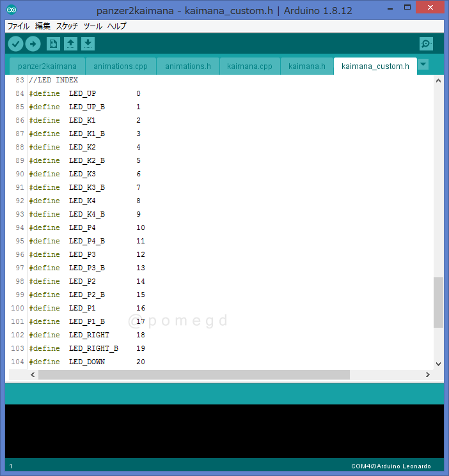The height and width of the screenshot is (476, 449).
Task: Click the horizontal scrollbar right arrow
Action: (x=428, y=374)
